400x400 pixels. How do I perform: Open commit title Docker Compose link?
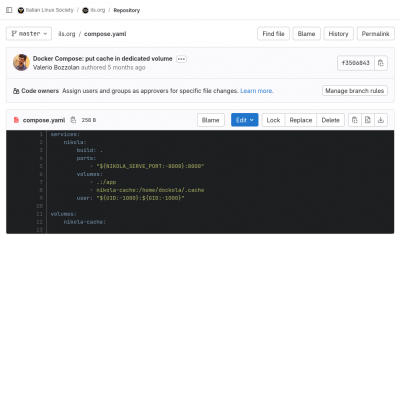[x=102, y=59]
